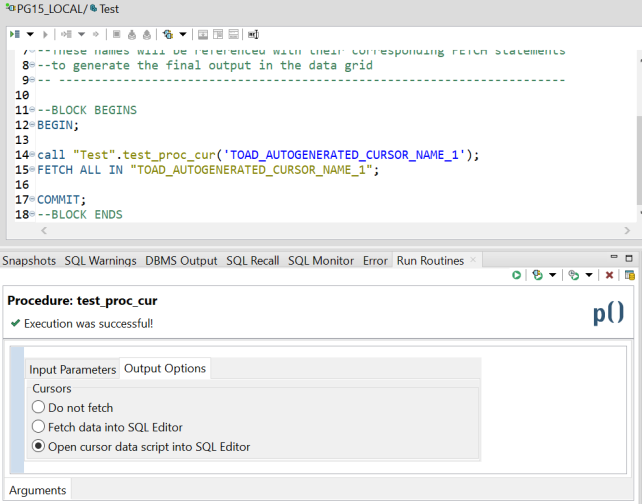Click the greyed-out execute script icon
Viewport: 642px width, 504px height.
(x=66, y=34)
